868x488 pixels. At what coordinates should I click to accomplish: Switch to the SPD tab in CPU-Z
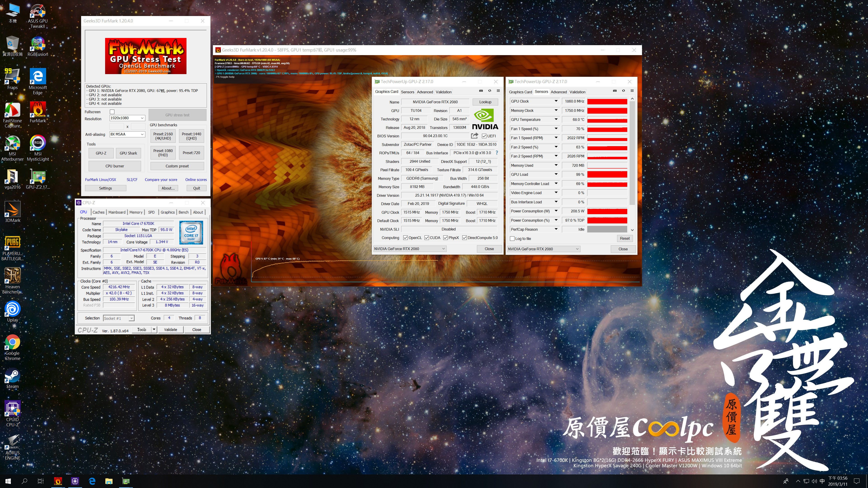click(151, 212)
